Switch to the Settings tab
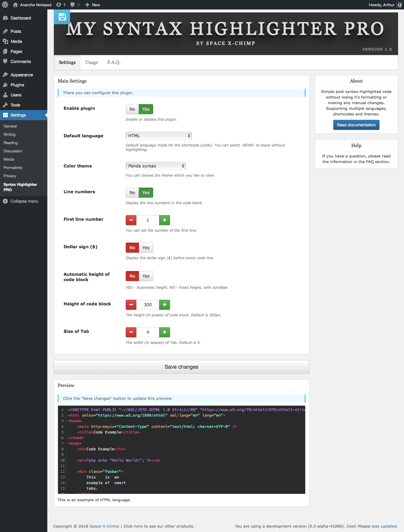404x532 pixels. (x=67, y=62)
